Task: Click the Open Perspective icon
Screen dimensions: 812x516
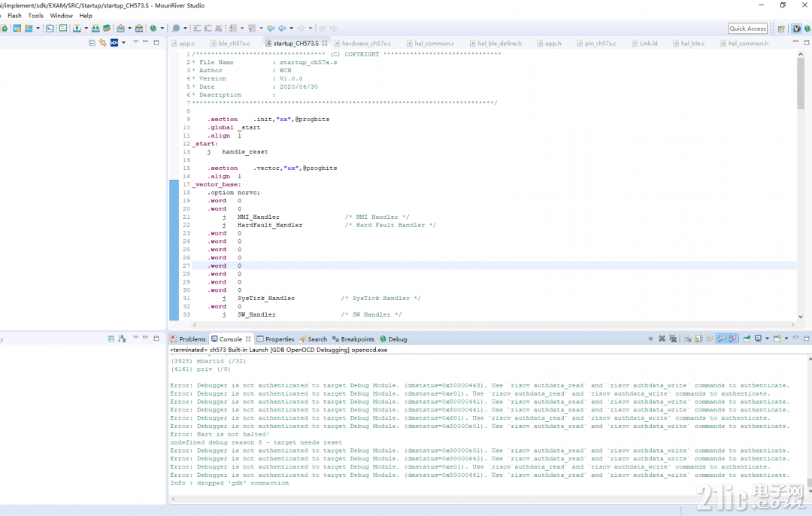Action: [781, 29]
